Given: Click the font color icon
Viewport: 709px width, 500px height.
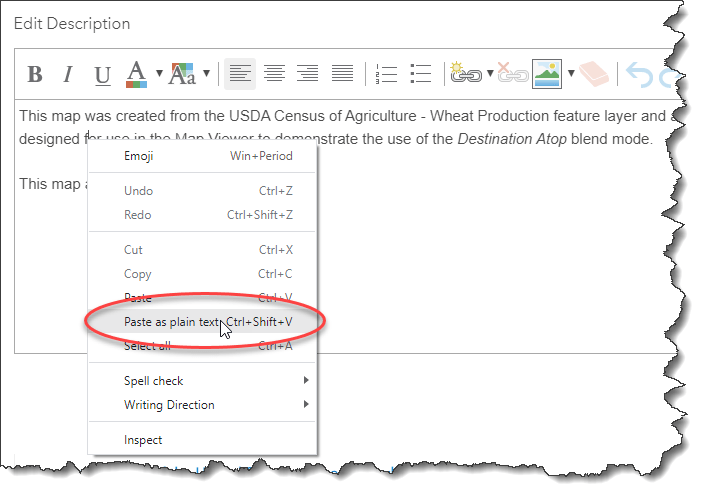Looking at the screenshot, I should [x=136, y=73].
